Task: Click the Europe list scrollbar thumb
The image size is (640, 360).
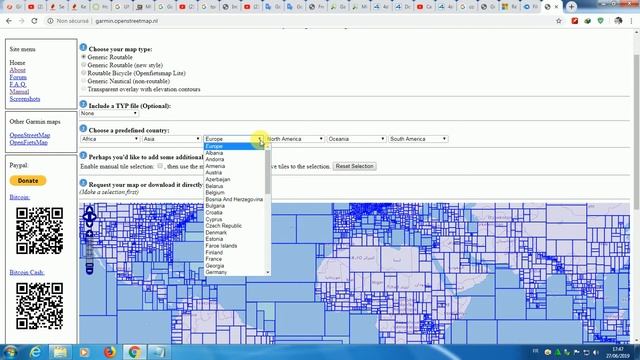Action: click(x=268, y=171)
